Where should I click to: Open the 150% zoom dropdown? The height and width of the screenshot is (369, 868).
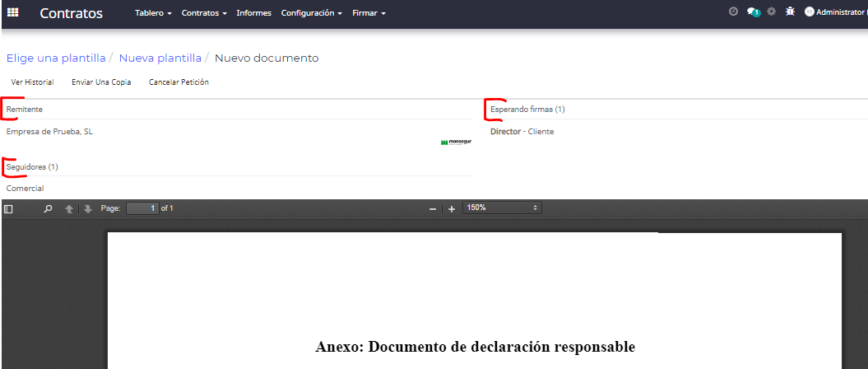[502, 208]
